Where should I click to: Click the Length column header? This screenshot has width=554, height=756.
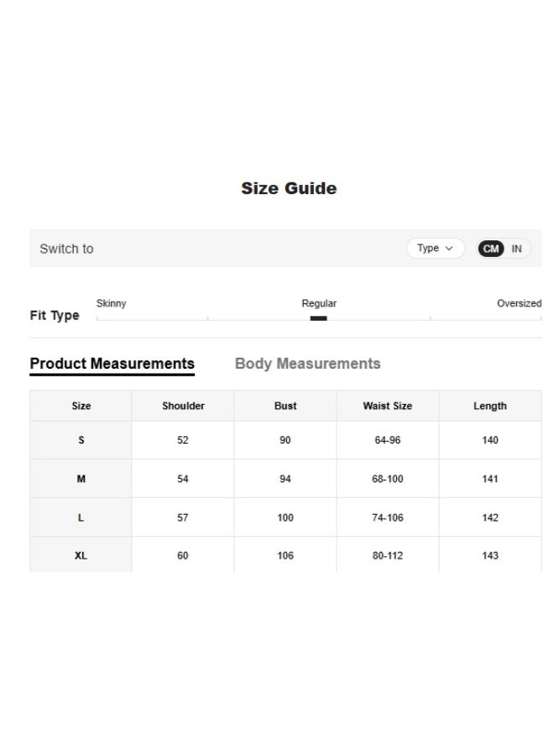[x=490, y=406]
